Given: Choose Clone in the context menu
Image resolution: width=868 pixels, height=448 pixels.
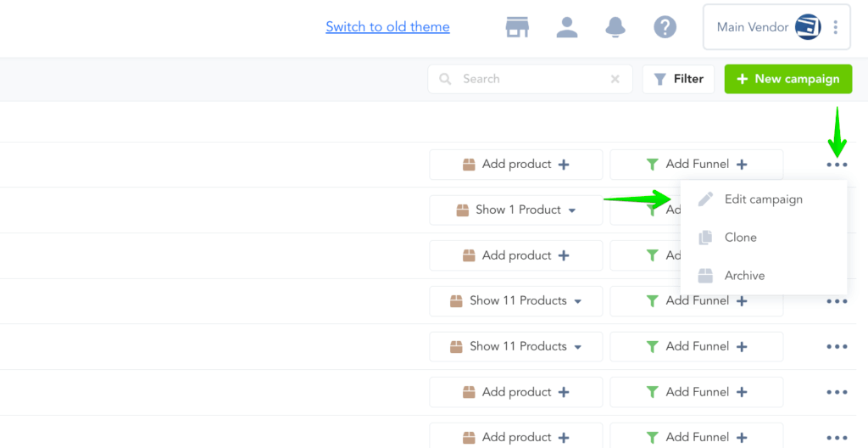Looking at the screenshot, I should click(740, 238).
